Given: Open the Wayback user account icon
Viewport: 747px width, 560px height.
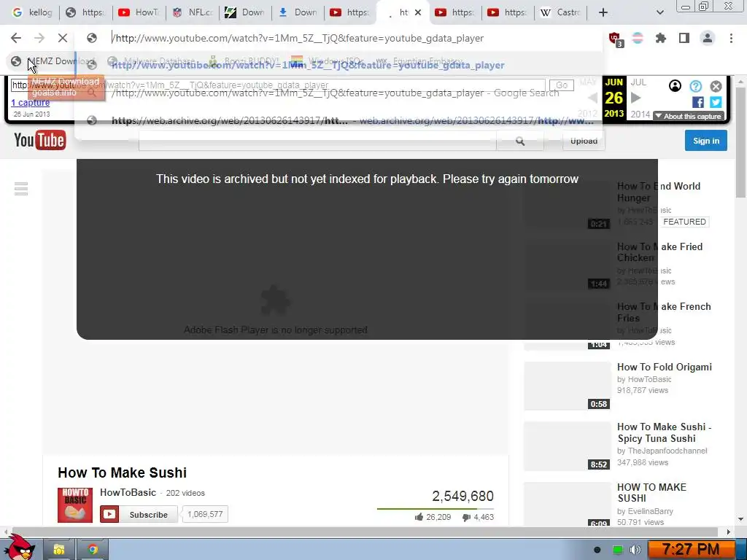Looking at the screenshot, I should coord(675,86).
